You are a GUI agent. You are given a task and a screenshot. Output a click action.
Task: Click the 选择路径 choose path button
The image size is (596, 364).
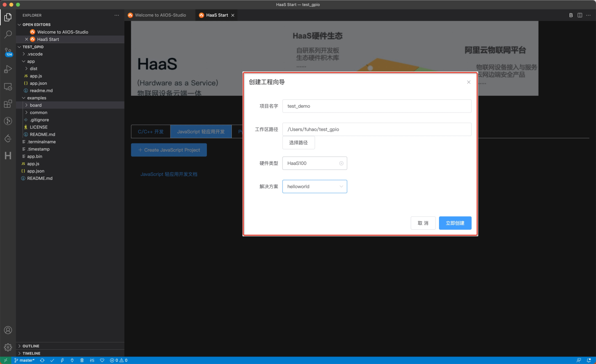coord(298,143)
